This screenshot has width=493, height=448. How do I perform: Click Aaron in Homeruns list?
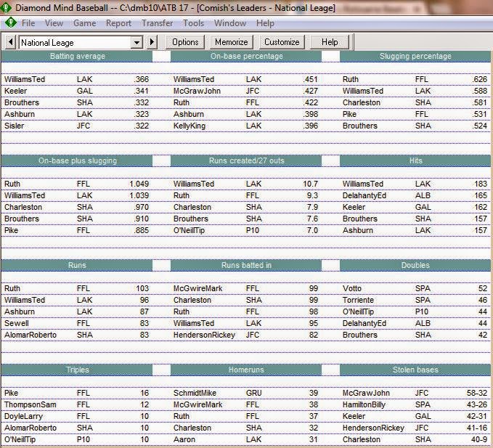[x=184, y=440]
